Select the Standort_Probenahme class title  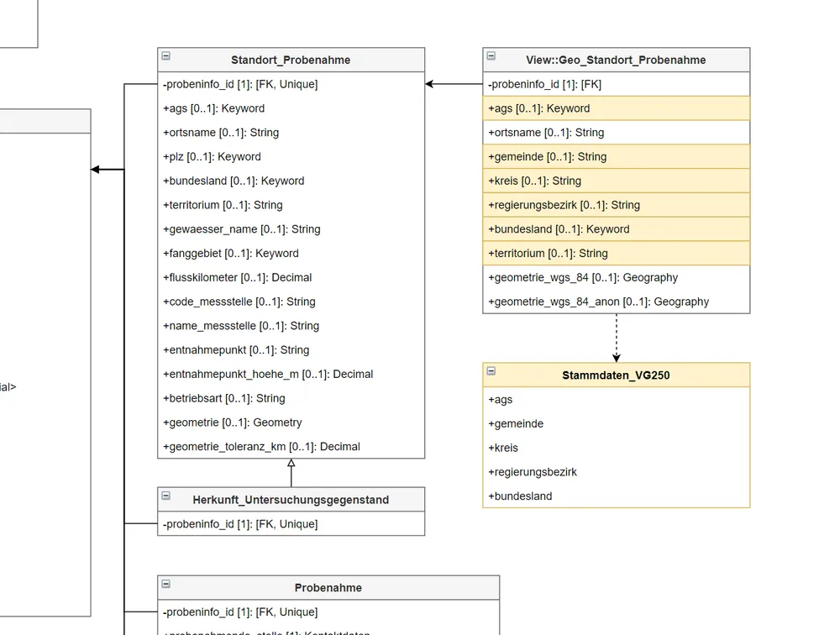[291, 60]
